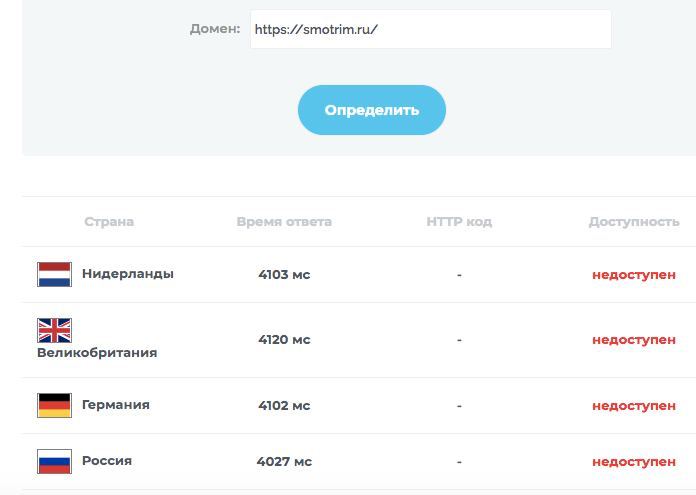The image size is (696, 495).
Task: Focus the Домен input field
Action: click(430, 30)
